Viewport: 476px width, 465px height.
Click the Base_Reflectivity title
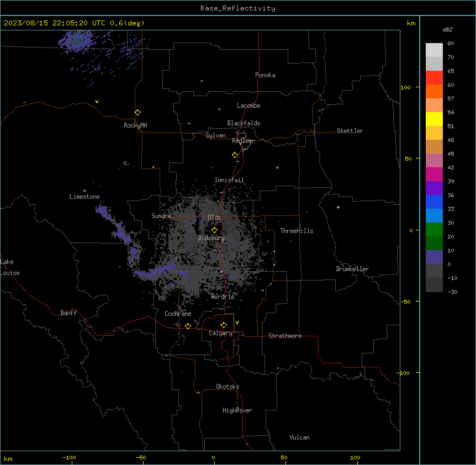click(x=238, y=8)
